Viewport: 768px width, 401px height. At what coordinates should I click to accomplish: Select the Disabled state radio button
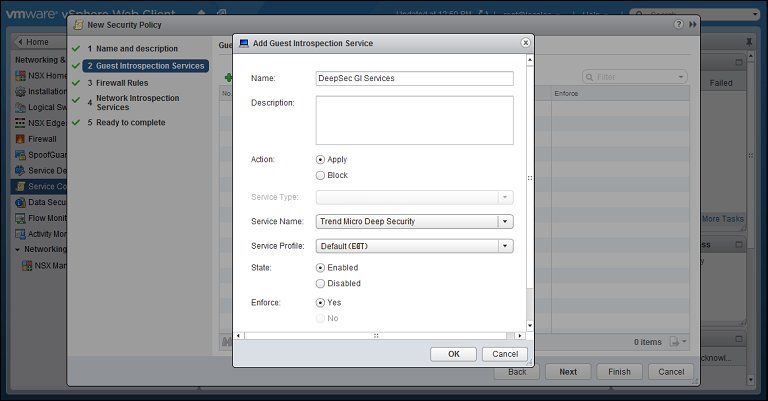pos(321,283)
